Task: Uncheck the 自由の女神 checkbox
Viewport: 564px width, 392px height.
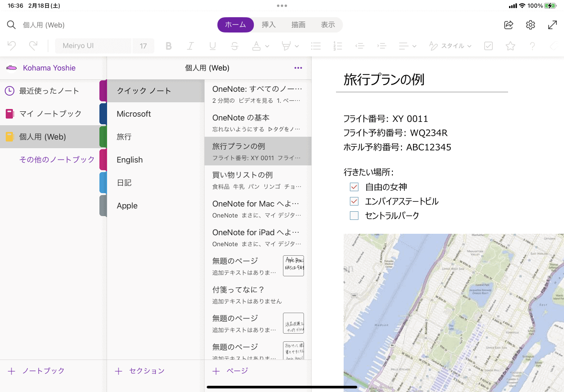Action: pos(354,187)
